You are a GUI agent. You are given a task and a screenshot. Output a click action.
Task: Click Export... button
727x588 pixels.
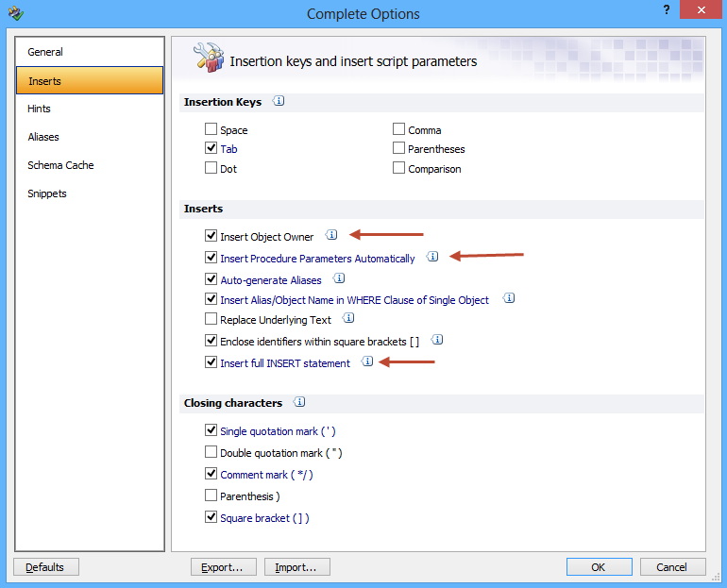click(x=224, y=566)
